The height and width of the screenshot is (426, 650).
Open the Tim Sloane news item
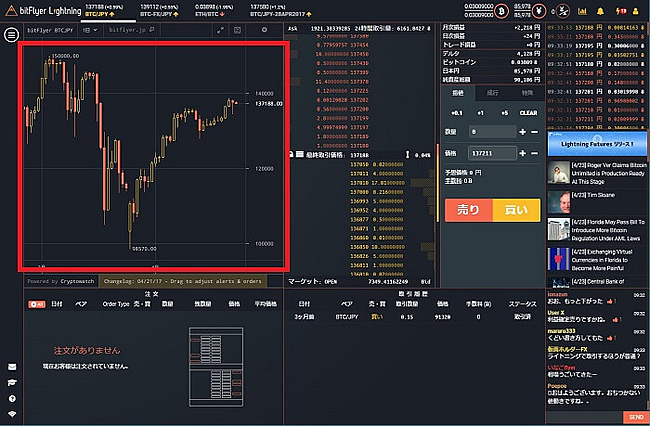(x=597, y=202)
